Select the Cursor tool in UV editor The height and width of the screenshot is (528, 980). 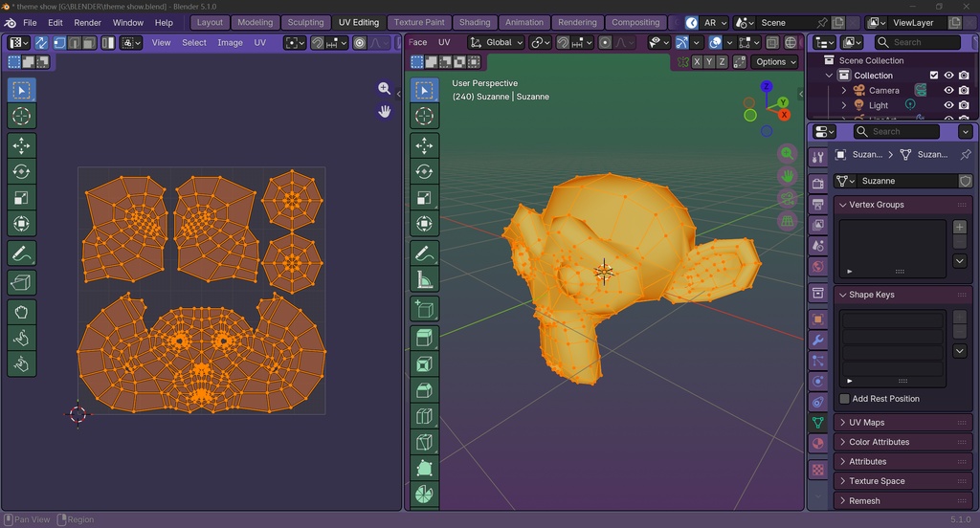(x=21, y=117)
